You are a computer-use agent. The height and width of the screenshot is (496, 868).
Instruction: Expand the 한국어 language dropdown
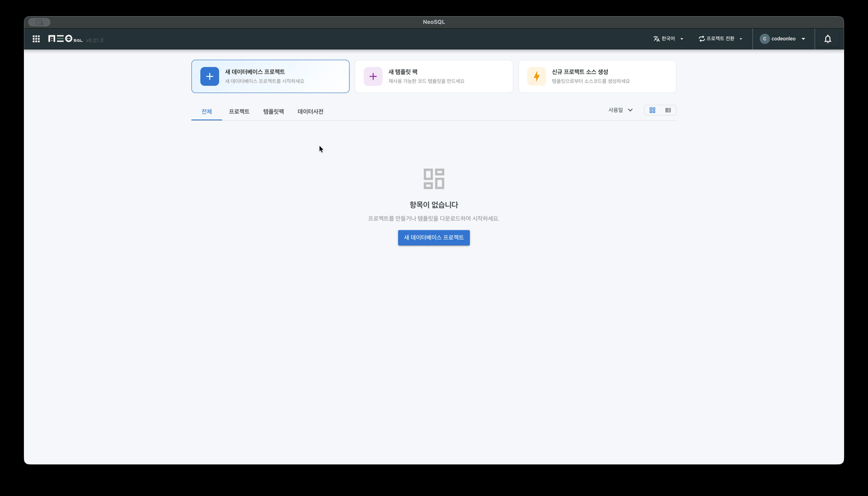click(x=668, y=39)
